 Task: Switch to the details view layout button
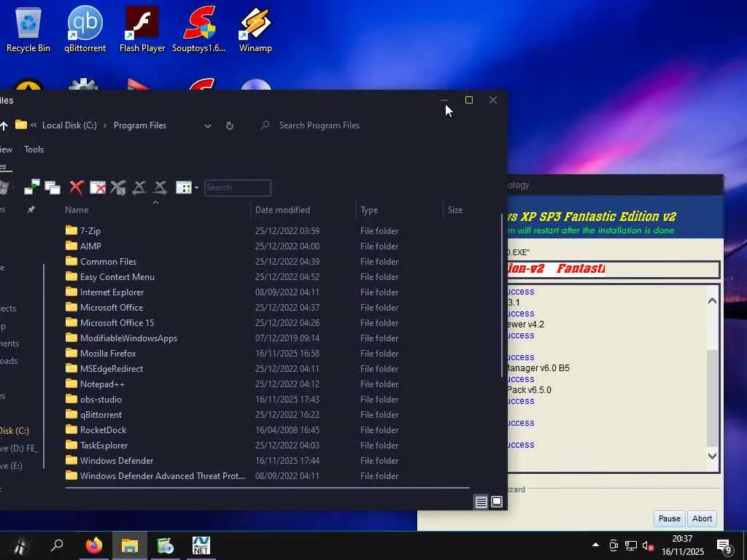481,502
